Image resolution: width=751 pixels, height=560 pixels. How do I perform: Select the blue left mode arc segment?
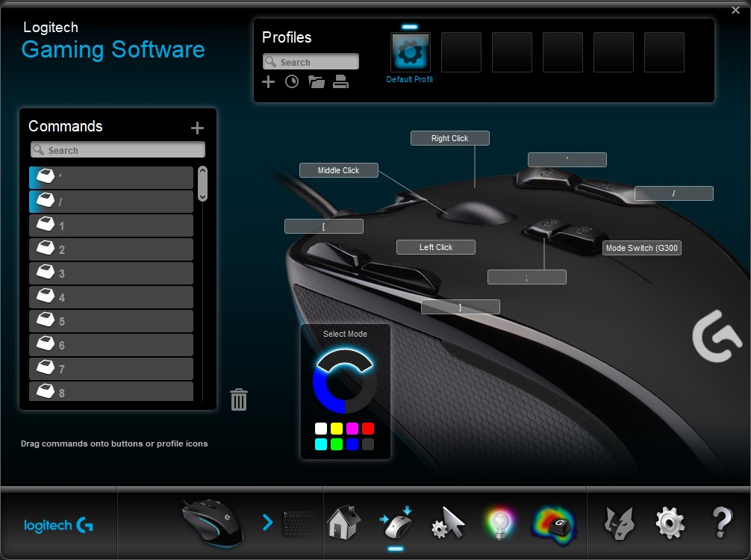(323, 395)
